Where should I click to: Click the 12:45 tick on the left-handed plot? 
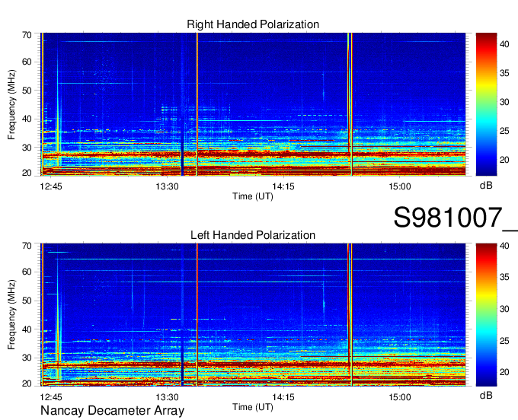pyautogui.click(x=51, y=396)
